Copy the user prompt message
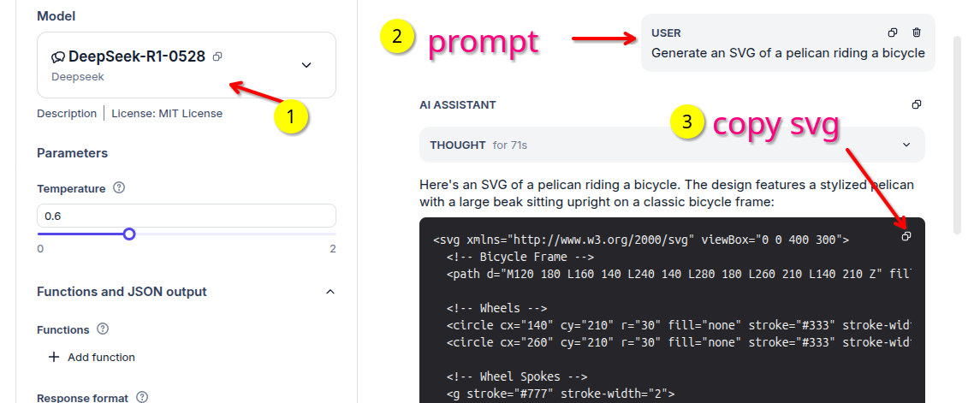The height and width of the screenshot is (403, 980). [893, 33]
